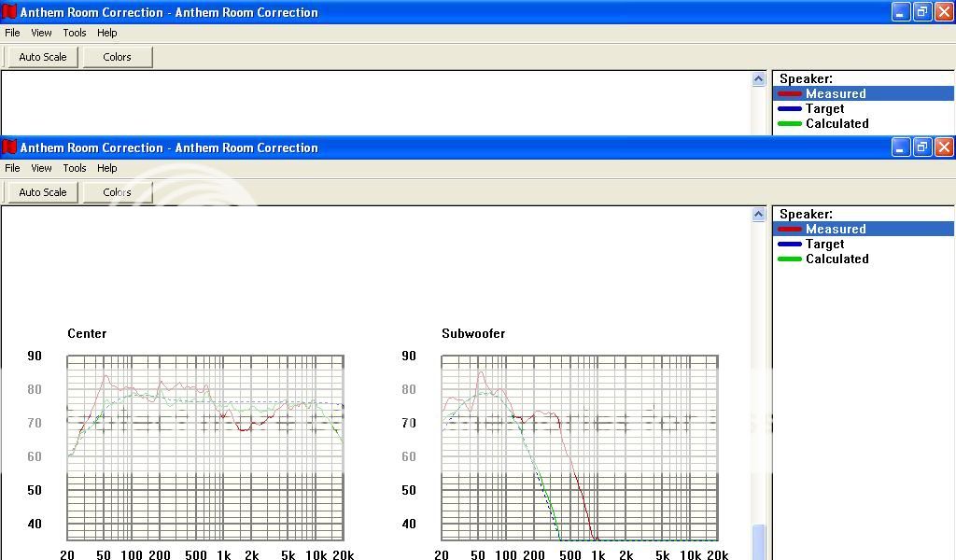The image size is (956, 560).
Task: Open Help menu of the background window
Action: pyautogui.click(x=106, y=33)
